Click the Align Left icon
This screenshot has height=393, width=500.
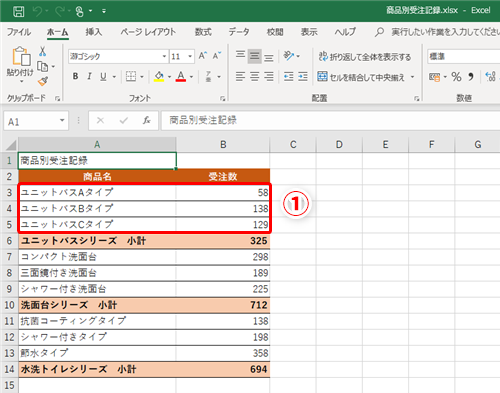tap(240, 77)
